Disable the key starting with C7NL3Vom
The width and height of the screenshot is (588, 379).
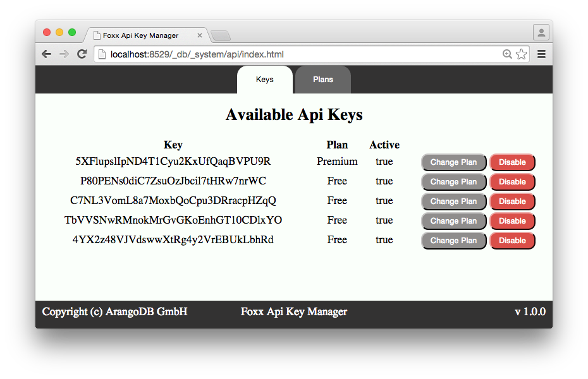(512, 202)
